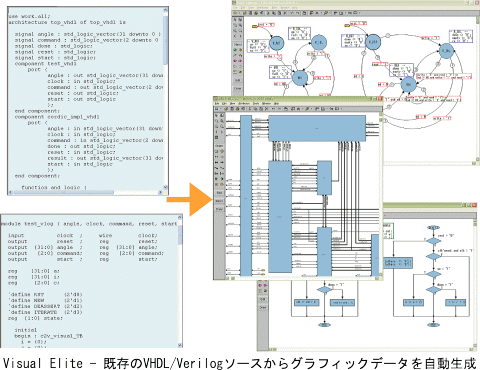Open the Window menu in block diagram window
Viewport: 480px width, 370px height.
click(x=267, y=103)
